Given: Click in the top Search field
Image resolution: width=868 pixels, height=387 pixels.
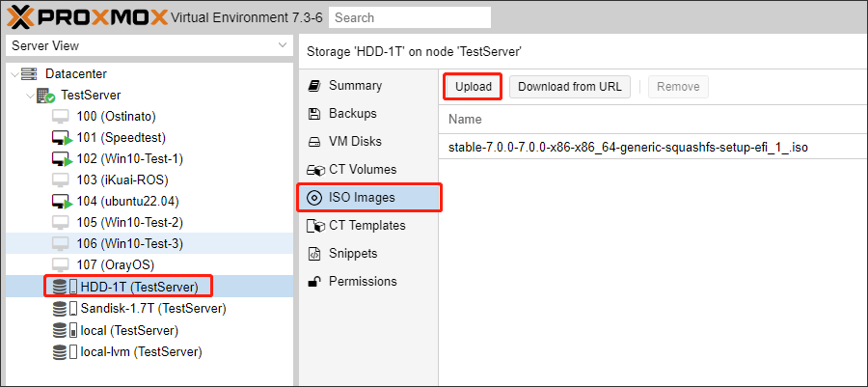Looking at the screenshot, I should 410,17.
